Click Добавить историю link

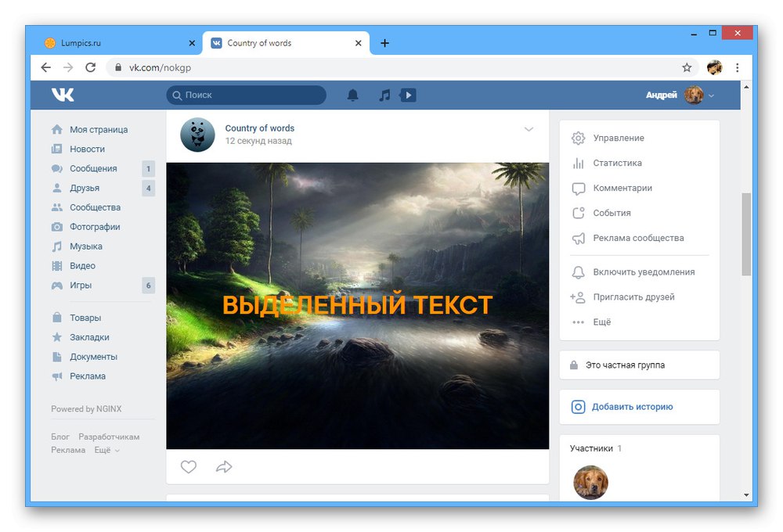pyautogui.click(x=632, y=407)
